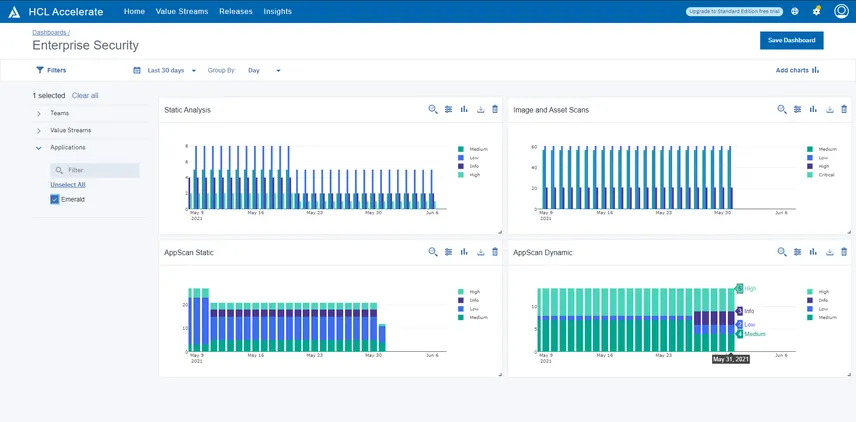Open the notifications bell icon

816,11
